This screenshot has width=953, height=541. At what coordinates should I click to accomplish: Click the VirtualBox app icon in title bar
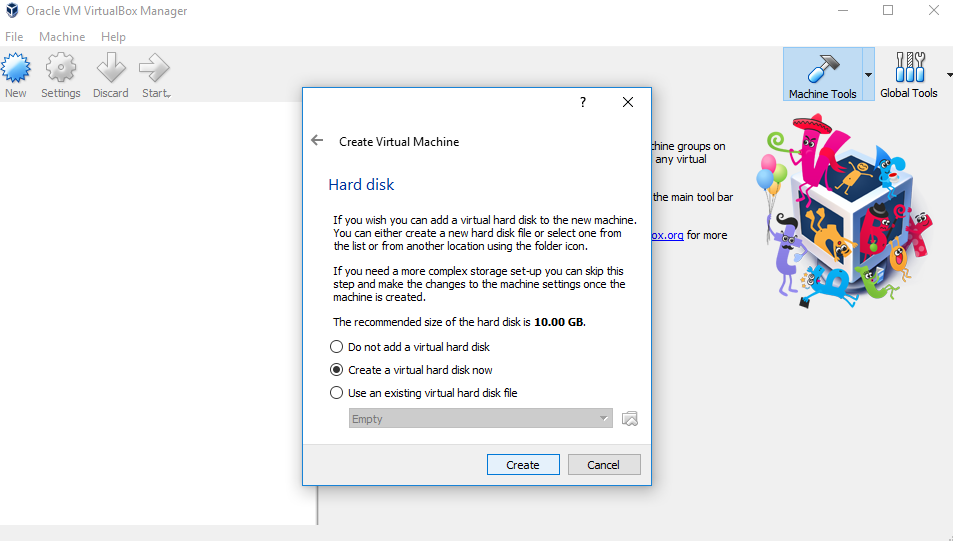click(12, 11)
